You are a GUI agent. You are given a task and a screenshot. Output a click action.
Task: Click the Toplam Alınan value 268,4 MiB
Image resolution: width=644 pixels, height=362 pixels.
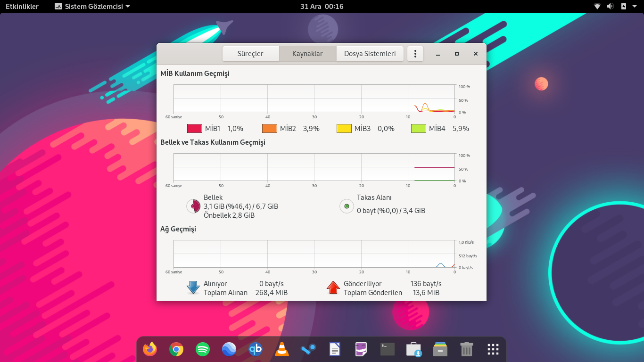(271, 293)
